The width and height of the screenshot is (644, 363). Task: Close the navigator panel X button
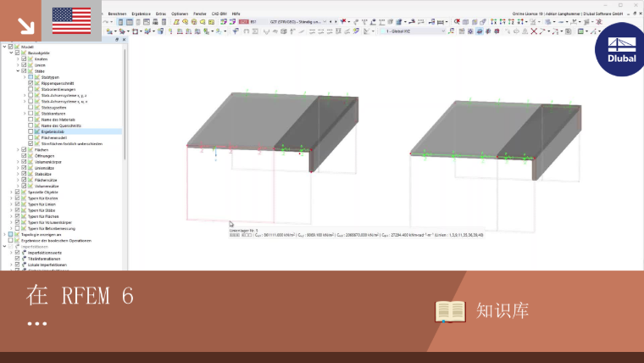[124, 40]
